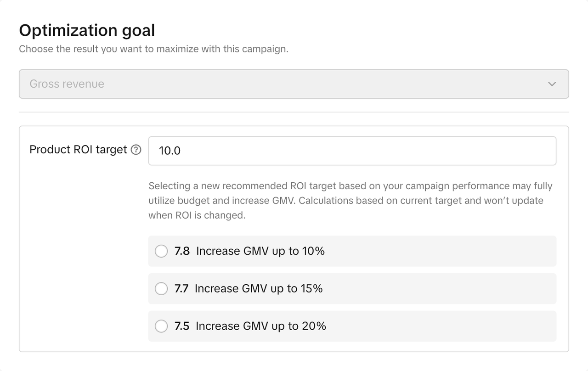This screenshot has height=371, width=588.
Task: Click the "Gross revenue" placeholder text
Action: pos(67,84)
